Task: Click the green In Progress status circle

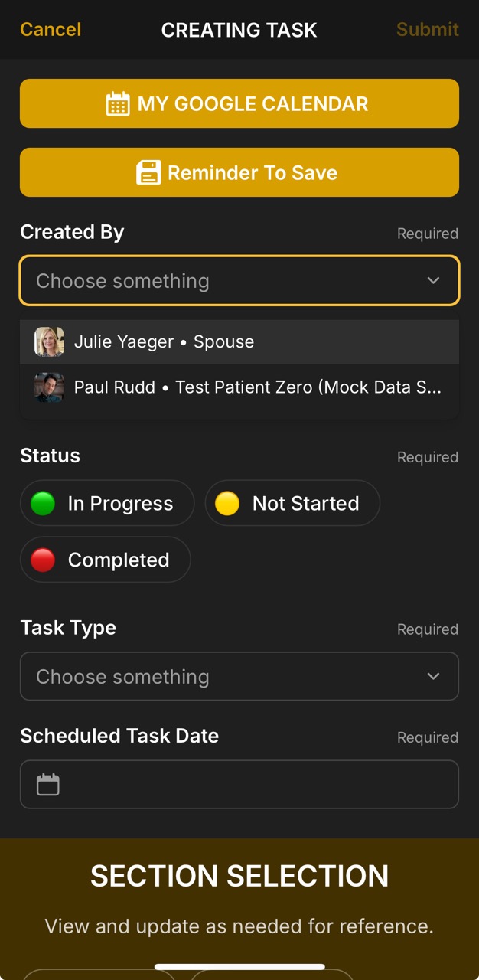Action: 42,503
